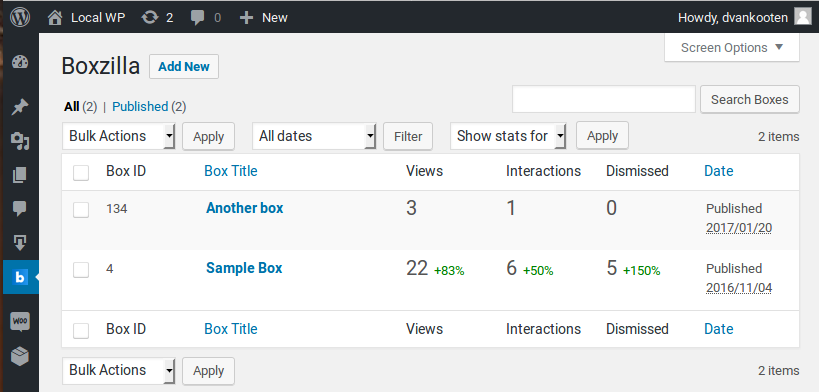Open Comments speech bubble sidebar icon
The width and height of the screenshot is (819, 392).
tap(20, 209)
